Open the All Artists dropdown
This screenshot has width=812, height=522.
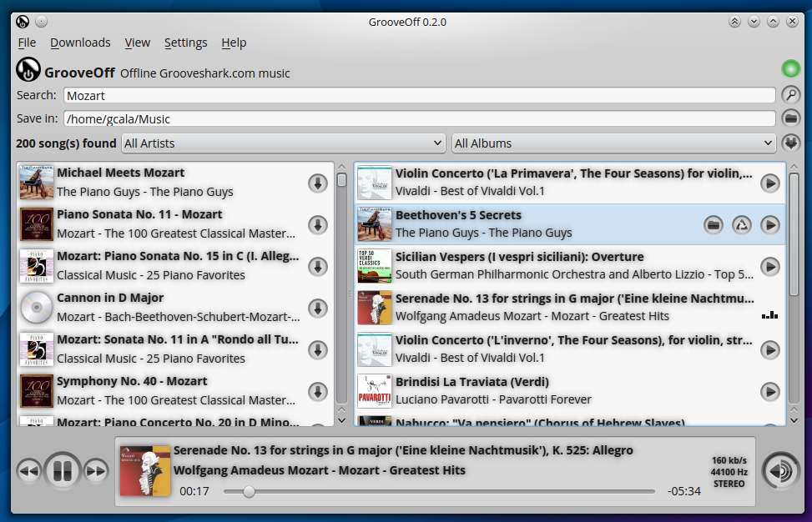point(283,143)
